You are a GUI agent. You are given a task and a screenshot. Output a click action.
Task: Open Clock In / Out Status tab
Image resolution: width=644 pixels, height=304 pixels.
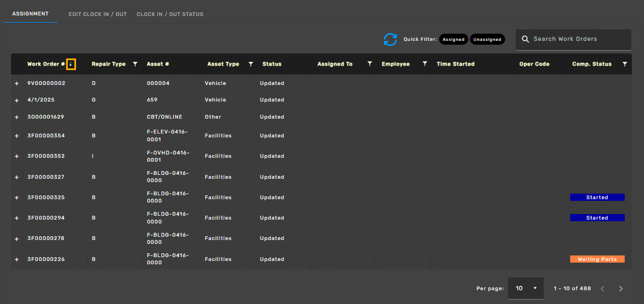point(170,14)
